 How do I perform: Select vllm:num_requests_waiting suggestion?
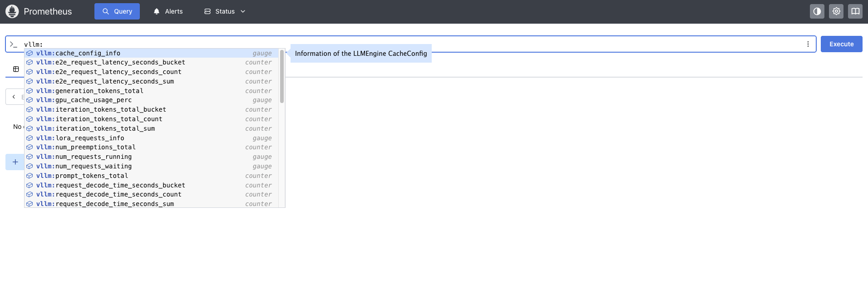coord(152,166)
